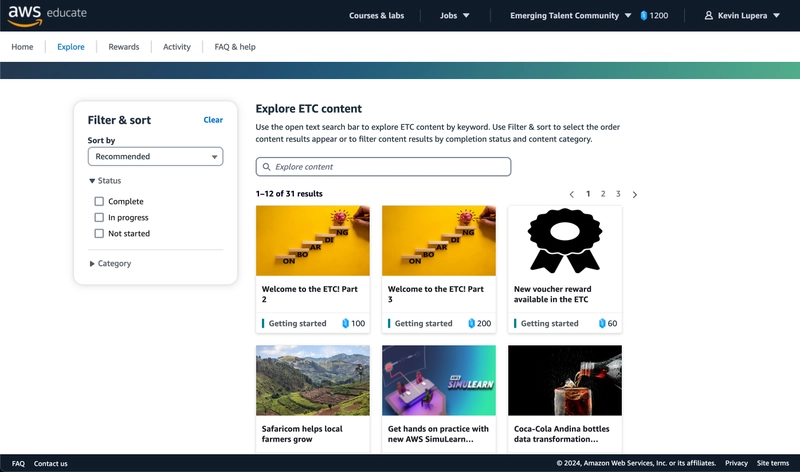
Task: Click the points gem icon showing 1200
Action: pos(644,16)
